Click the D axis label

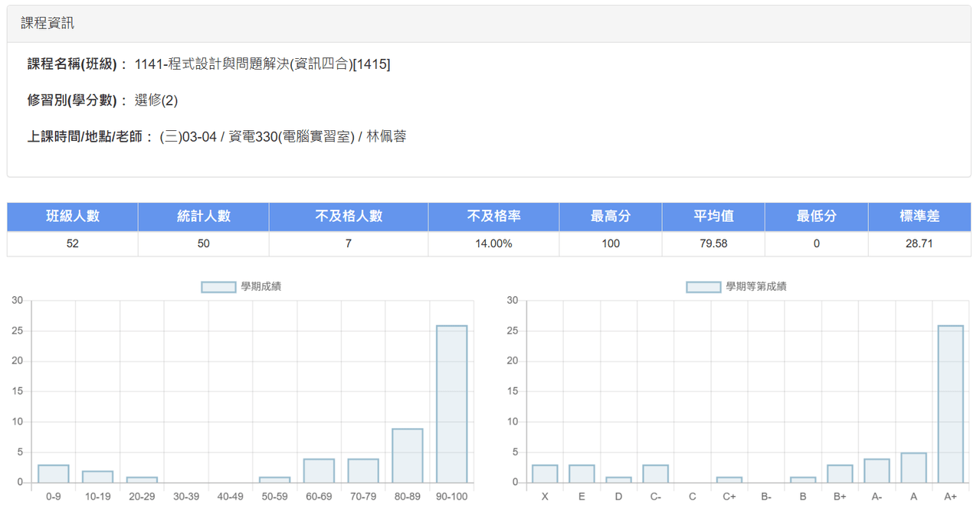619,497
